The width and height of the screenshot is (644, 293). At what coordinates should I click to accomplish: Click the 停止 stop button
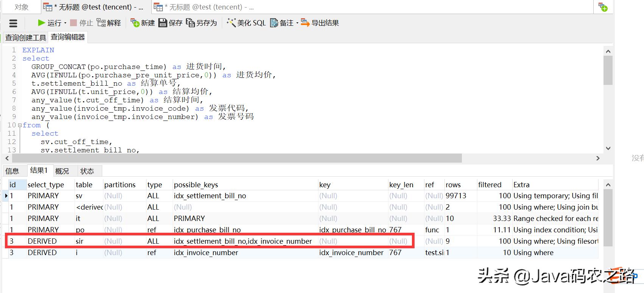pos(81,23)
